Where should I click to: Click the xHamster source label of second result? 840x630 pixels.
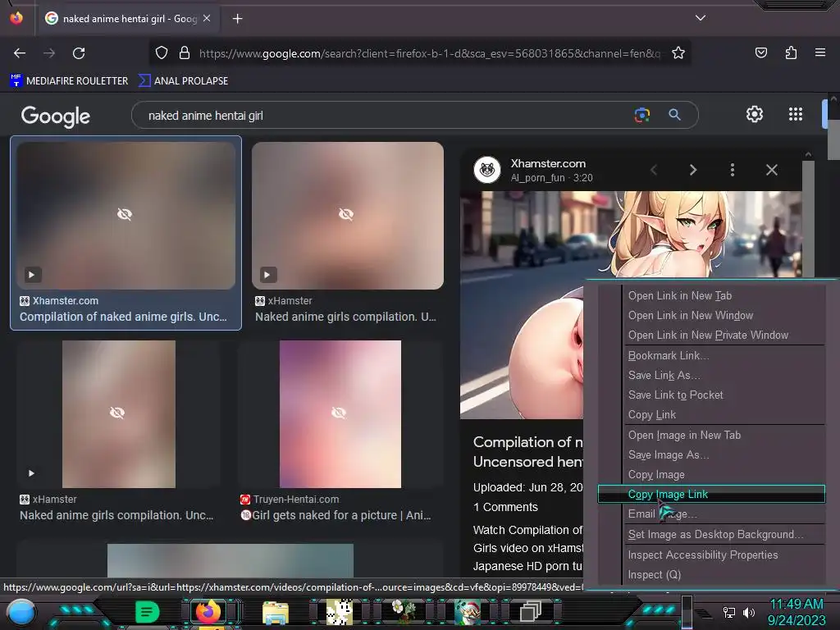point(290,301)
